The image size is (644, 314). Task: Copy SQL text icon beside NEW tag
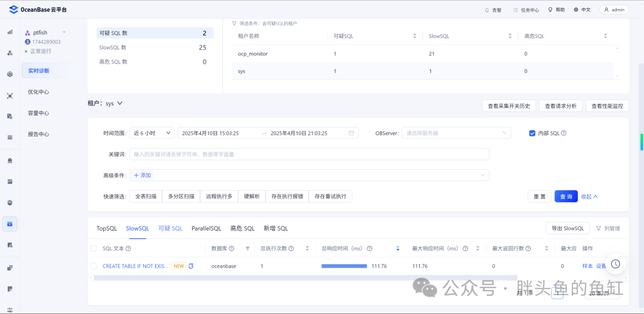click(191, 266)
